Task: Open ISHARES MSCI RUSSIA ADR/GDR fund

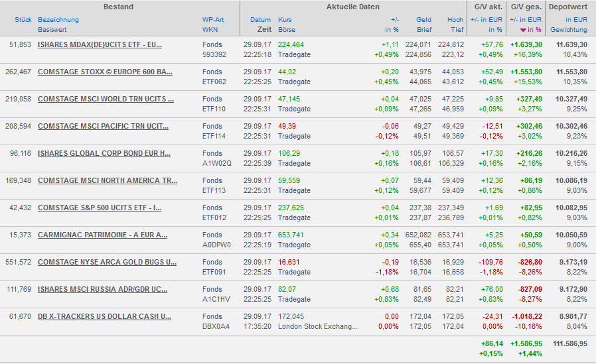Action: (102, 289)
